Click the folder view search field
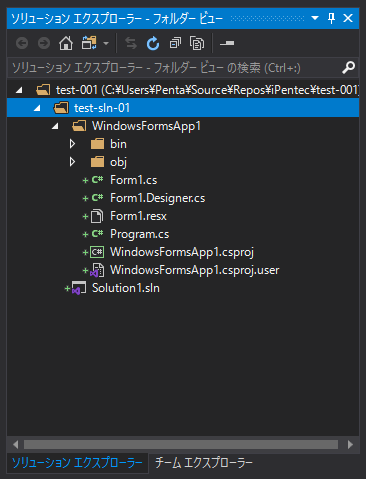The image size is (366, 479). click(x=175, y=68)
